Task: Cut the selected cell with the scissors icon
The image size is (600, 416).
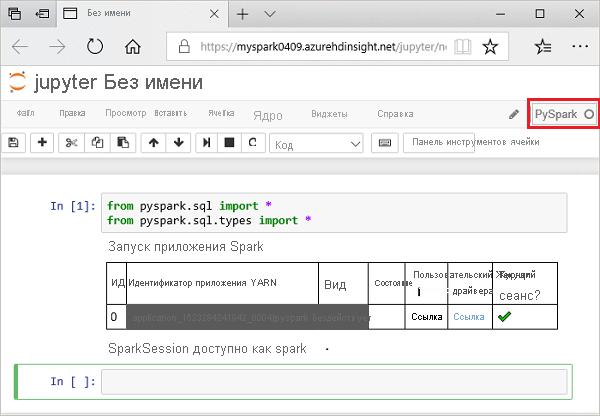Action: (x=72, y=143)
